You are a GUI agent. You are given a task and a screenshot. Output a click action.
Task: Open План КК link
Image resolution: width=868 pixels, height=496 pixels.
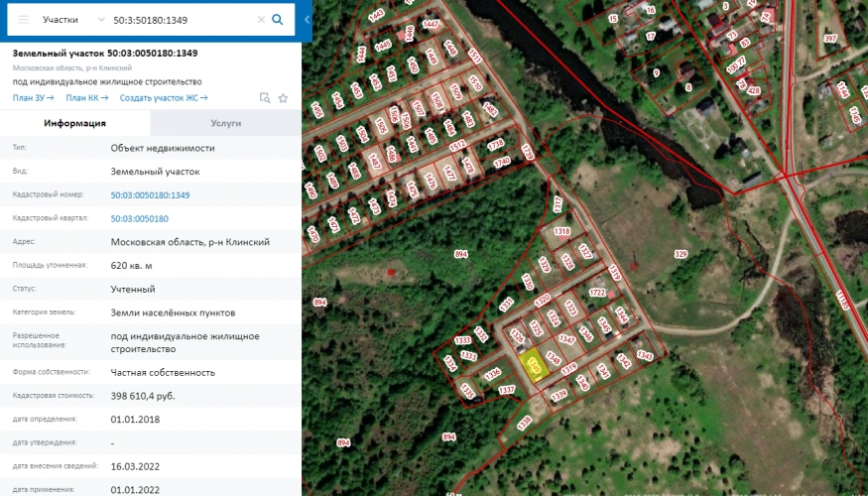87,98
